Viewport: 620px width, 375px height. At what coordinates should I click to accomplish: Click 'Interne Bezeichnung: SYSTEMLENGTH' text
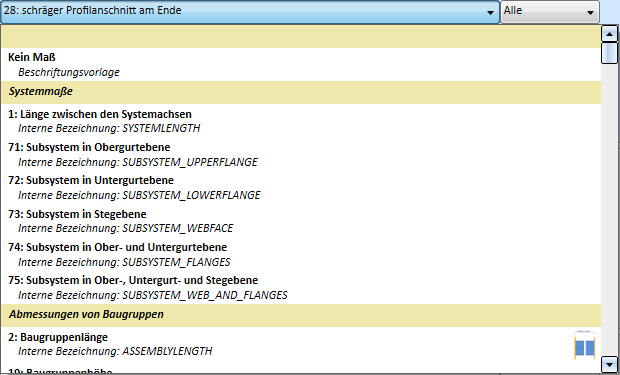[x=109, y=128]
